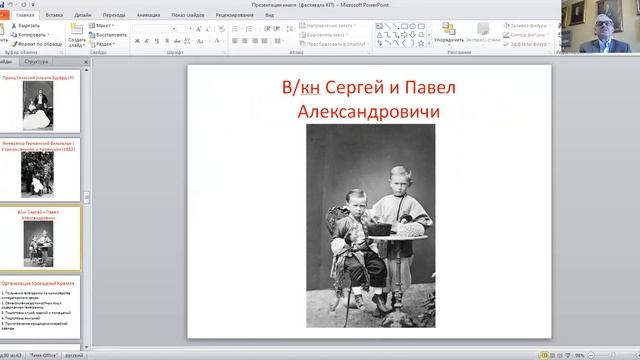Viewport: 640px width, 360px height.
Task: Open the Переходы (Transitions) ribbon tab
Action: pos(114,15)
